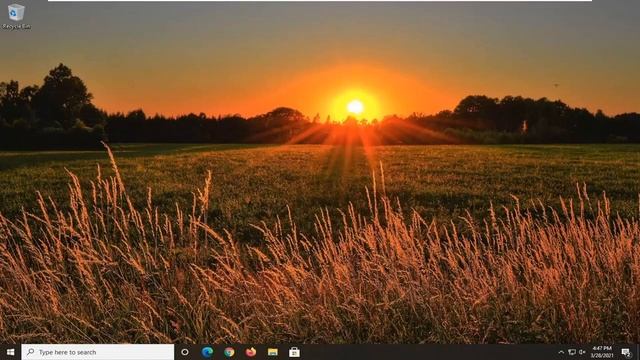Click the 'Type here to search' box
This screenshot has height=360, width=640.
point(98,352)
